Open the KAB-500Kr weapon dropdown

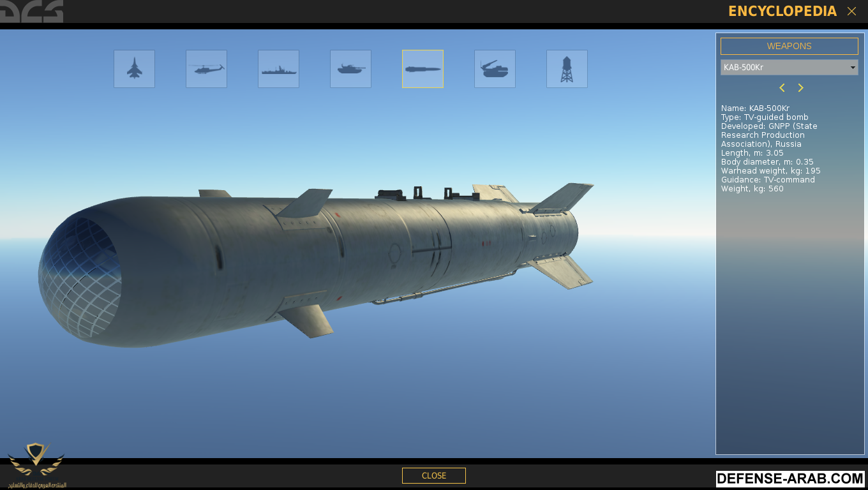pos(789,67)
